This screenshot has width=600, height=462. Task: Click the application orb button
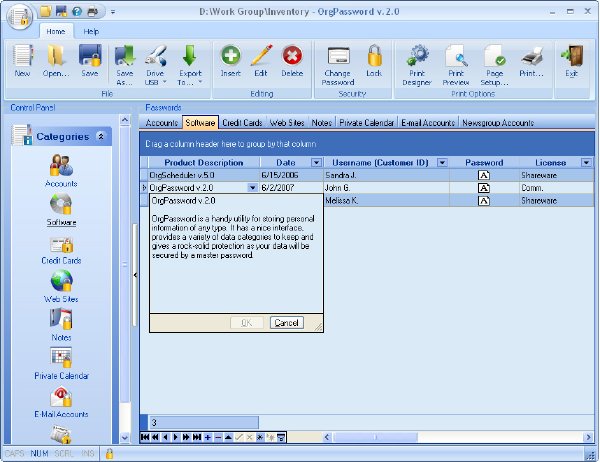[20, 16]
